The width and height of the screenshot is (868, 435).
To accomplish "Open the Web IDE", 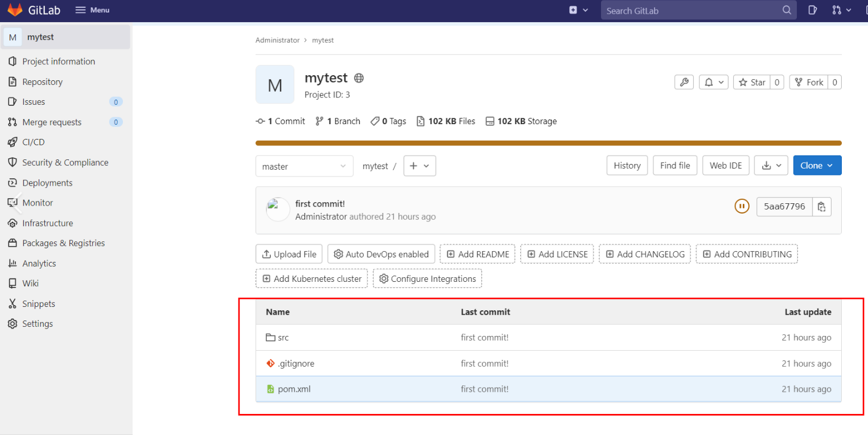I will 726,166.
